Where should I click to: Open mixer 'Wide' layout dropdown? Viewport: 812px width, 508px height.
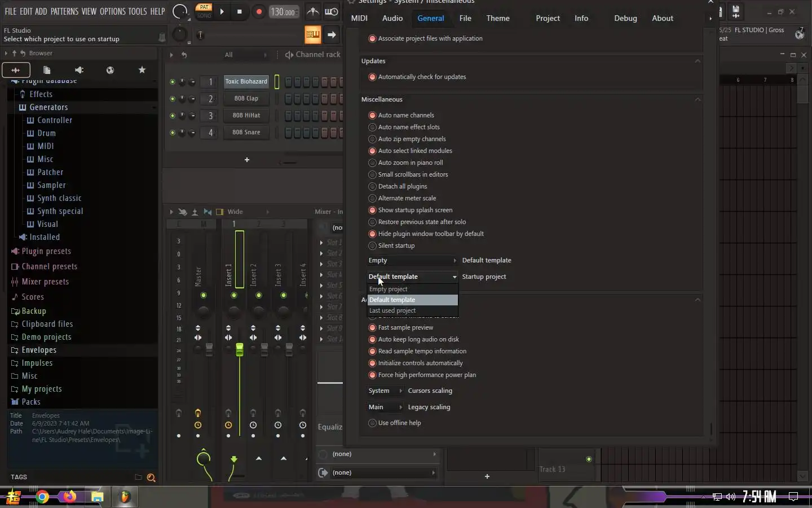(248, 212)
